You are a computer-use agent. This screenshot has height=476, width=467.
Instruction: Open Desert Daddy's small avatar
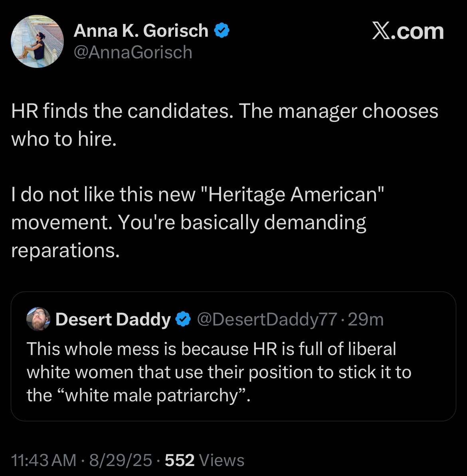(x=38, y=319)
